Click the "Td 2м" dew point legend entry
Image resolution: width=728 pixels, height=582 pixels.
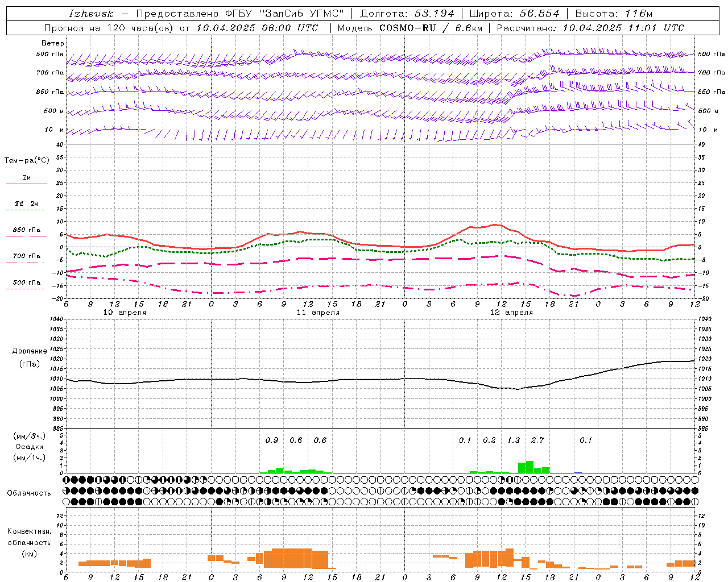pyautogui.click(x=27, y=203)
